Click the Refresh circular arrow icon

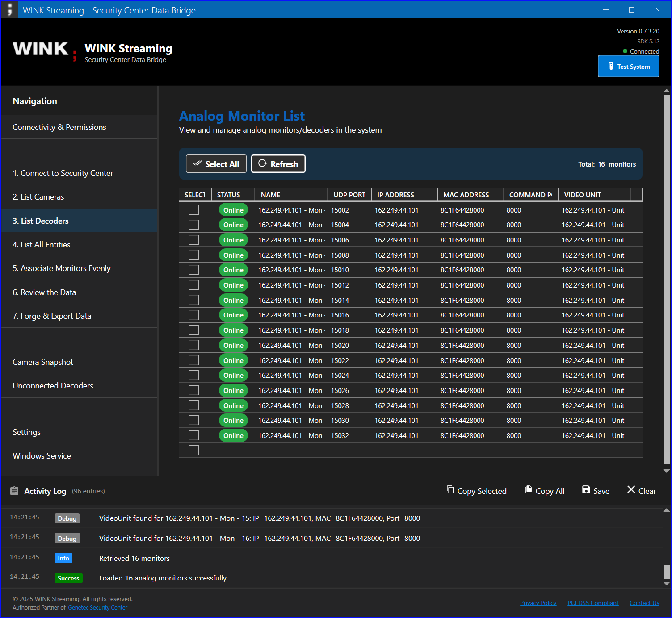point(262,163)
